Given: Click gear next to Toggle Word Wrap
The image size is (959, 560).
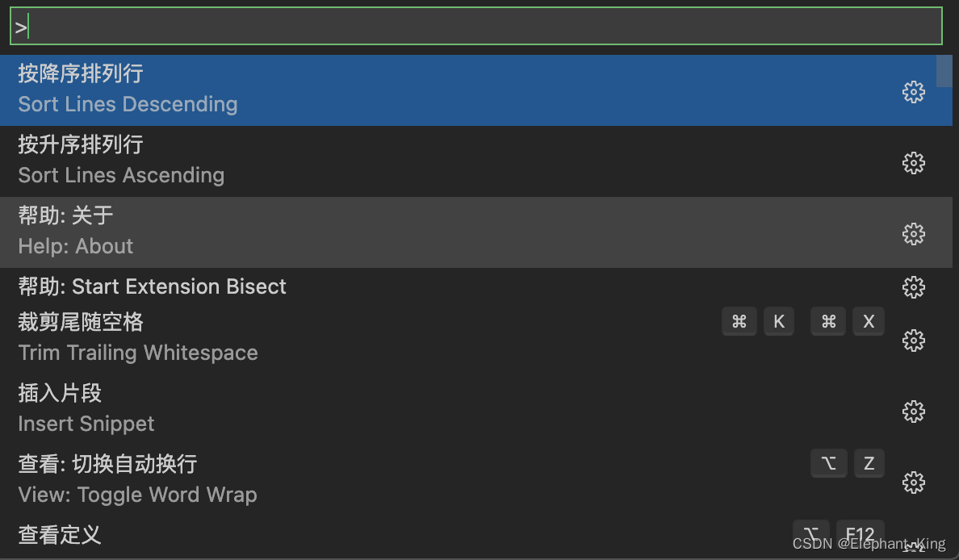Looking at the screenshot, I should [x=913, y=483].
